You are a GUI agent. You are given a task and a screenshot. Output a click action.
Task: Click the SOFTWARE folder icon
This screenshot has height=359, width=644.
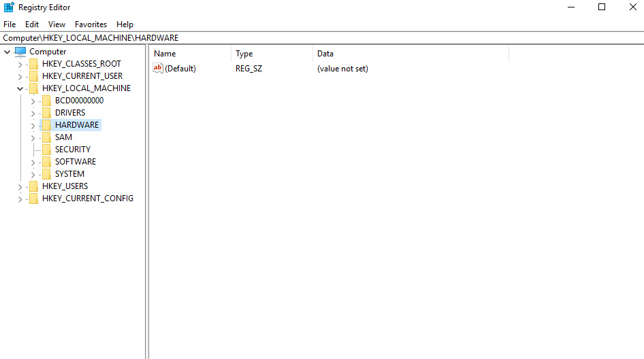tap(47, 162)
